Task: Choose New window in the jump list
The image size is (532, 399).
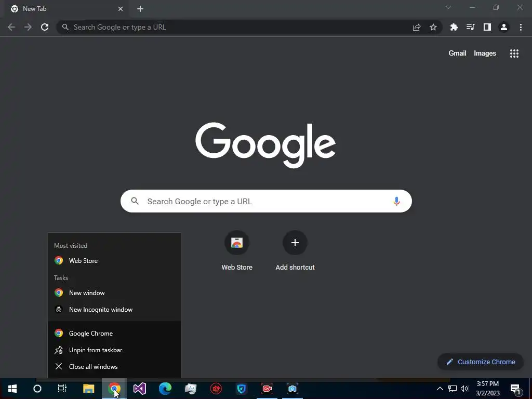Action: click(x=114, y=293)
